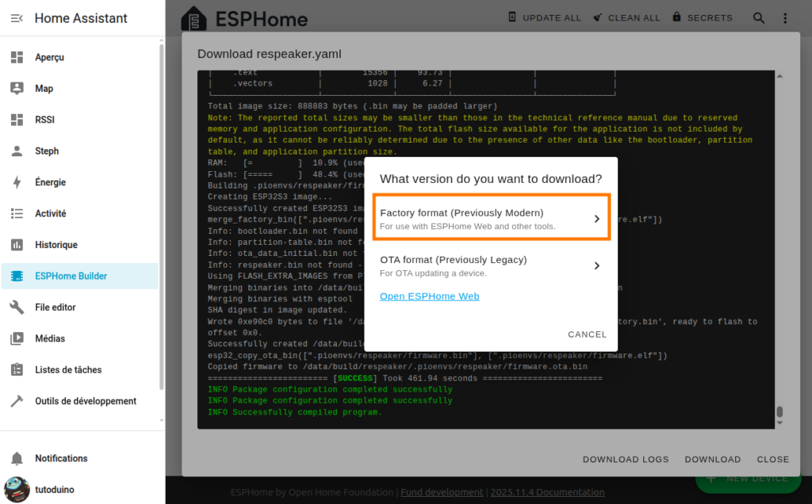The height and width of the screenshot is (504, 812).
Task: Open the File editor wrench icon
Action: coord(17,307)
